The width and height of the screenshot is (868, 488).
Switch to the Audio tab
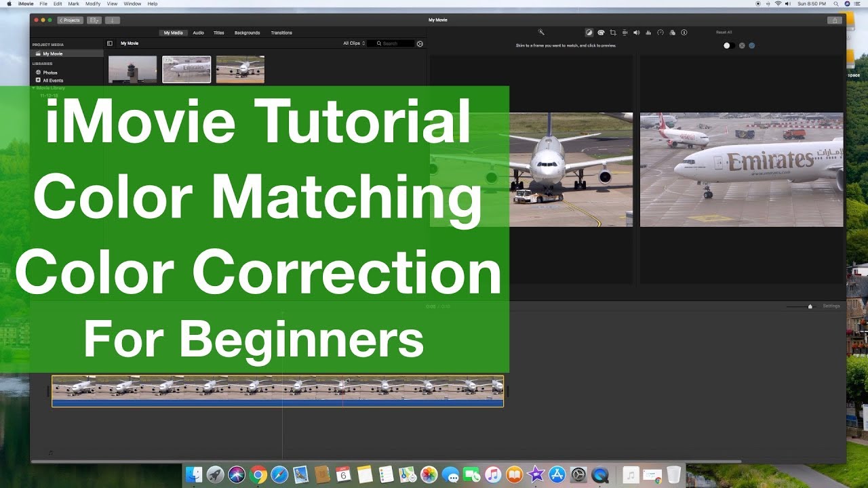pos(198,33)
